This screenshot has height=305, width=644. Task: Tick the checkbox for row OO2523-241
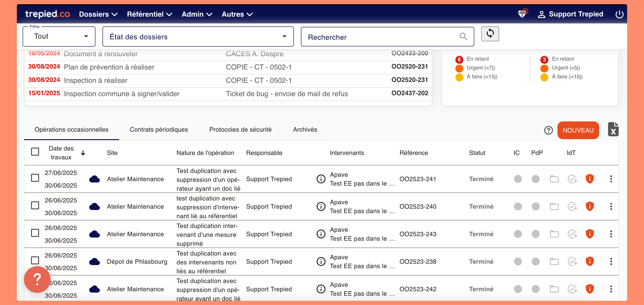pos(35,178)
